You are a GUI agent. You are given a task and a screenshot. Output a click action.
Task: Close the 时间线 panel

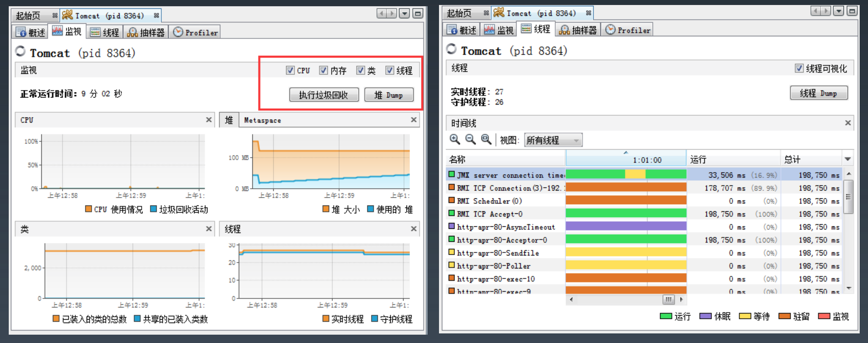point(848,123)
